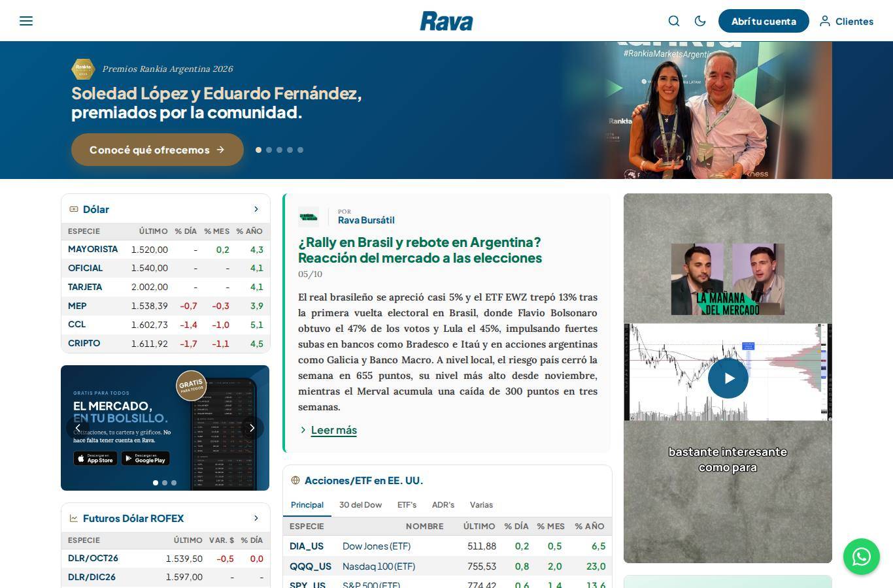Expand the Dólar panel chevron
The image size is (893, 588).
coord(256,209)
